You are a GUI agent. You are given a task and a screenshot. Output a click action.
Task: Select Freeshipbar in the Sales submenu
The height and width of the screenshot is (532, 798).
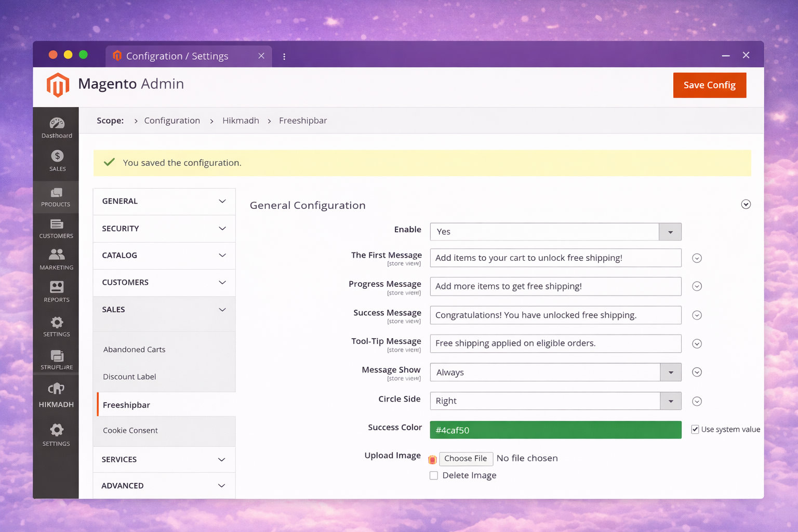(x=127, y=405)
